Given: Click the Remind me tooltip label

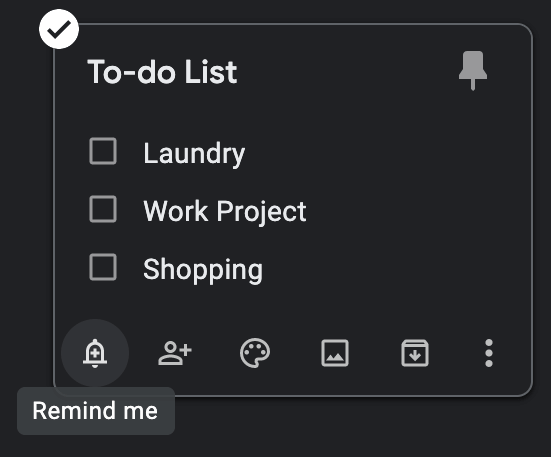Looking at the screenshot, I should 95,411.
